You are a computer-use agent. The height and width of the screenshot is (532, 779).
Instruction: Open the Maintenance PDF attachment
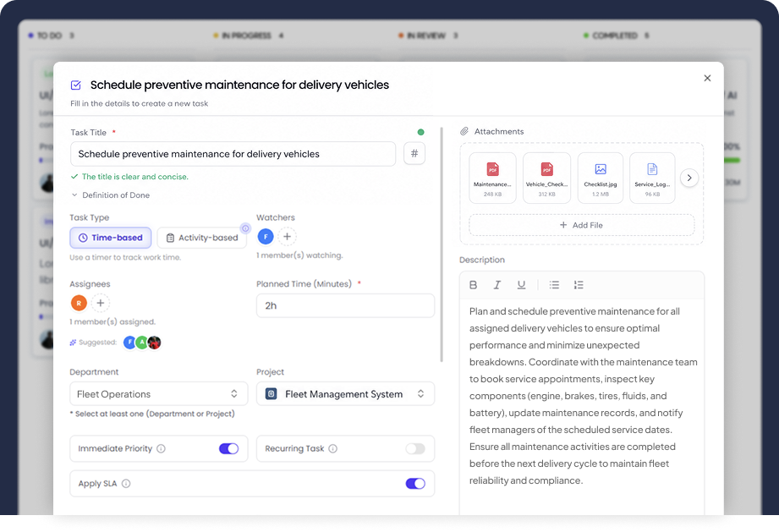(x=492, y=178)
